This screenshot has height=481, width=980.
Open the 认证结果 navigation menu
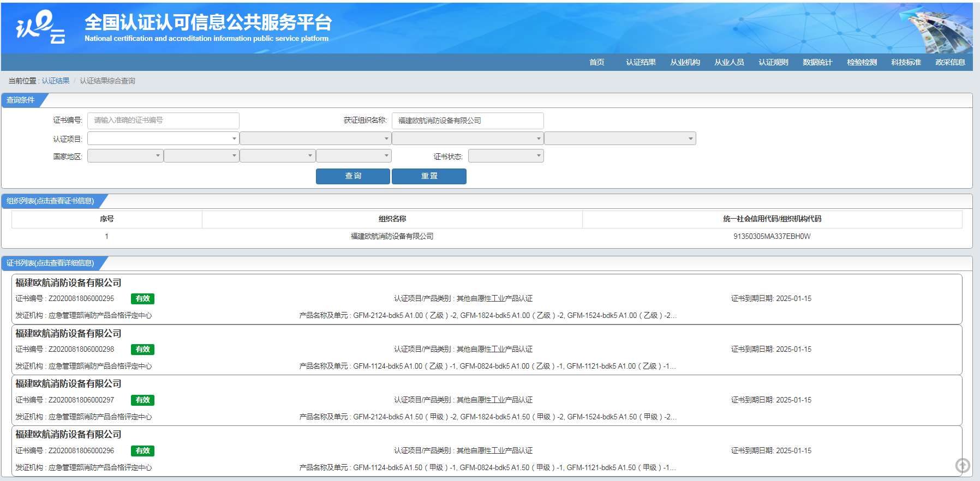pos(641,62)
